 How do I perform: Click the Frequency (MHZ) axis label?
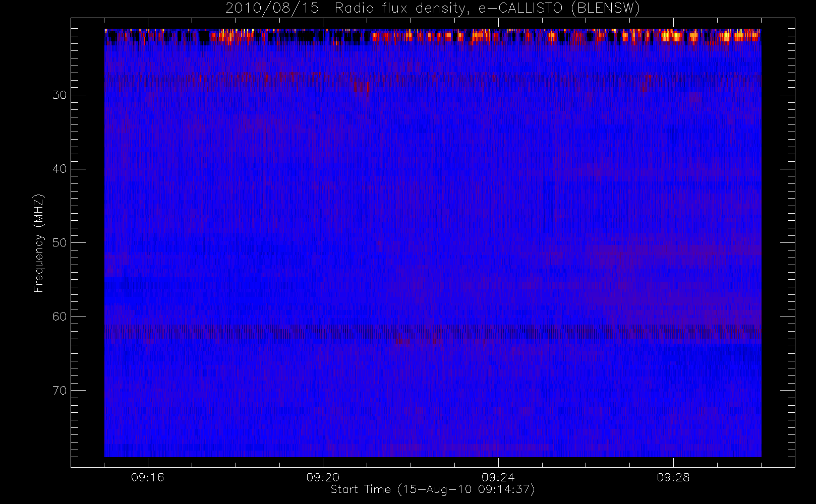[38, 243]
